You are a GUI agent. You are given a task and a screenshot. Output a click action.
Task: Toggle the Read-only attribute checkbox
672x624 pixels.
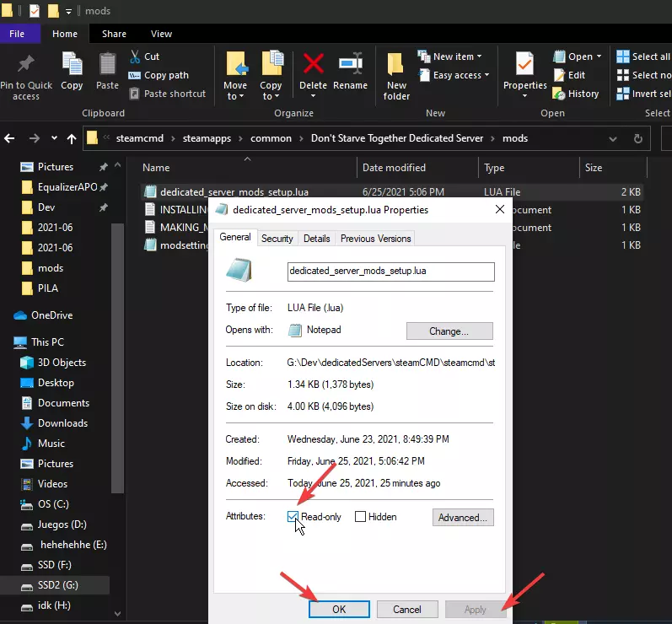click(x=293, y=516)
